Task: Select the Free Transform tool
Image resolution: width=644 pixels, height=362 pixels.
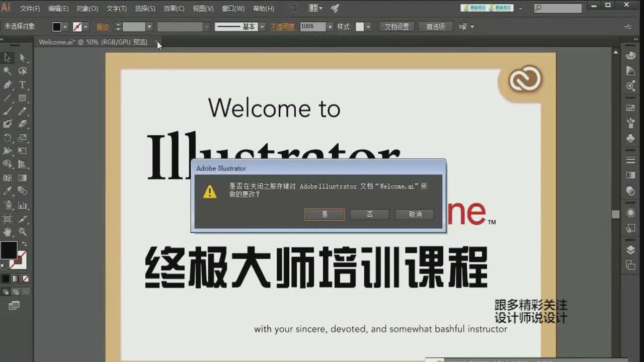Action: pos(23,151)
